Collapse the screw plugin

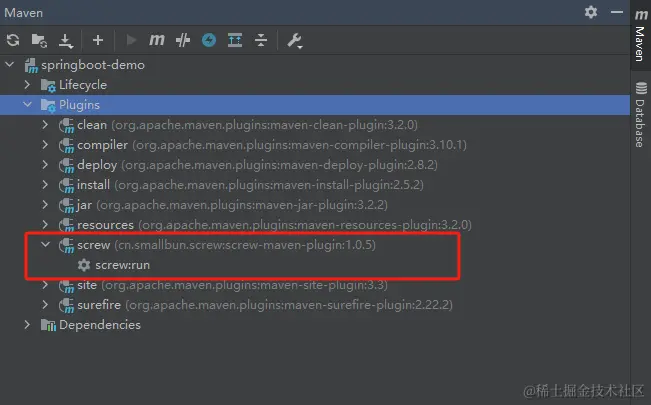tap(45, 244)
